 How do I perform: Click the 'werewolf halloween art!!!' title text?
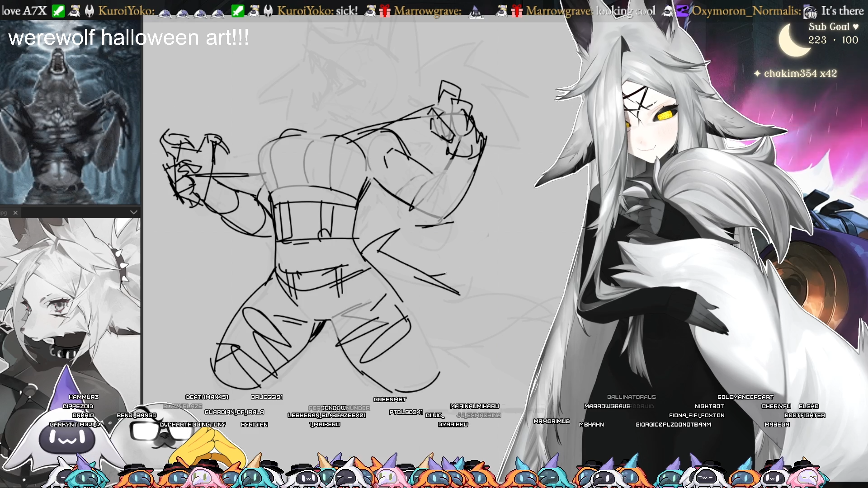click(x=128, y=38)
